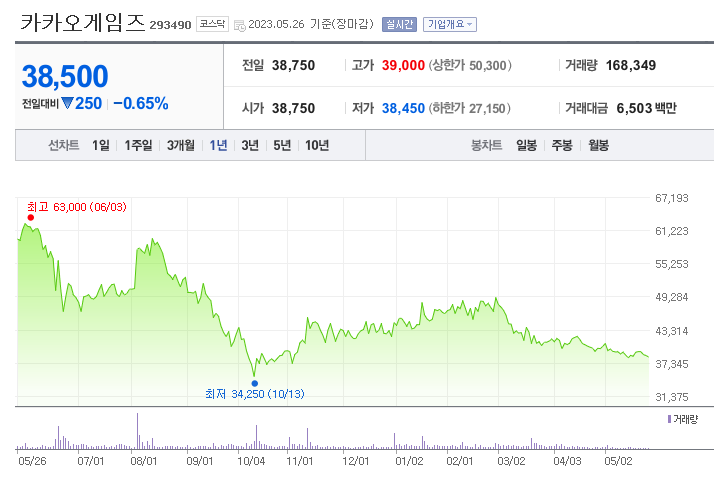Click the 고가 value 39,000
Image resolution: width=714 pixels, height=485 pixels.
[x=403, y=66]
